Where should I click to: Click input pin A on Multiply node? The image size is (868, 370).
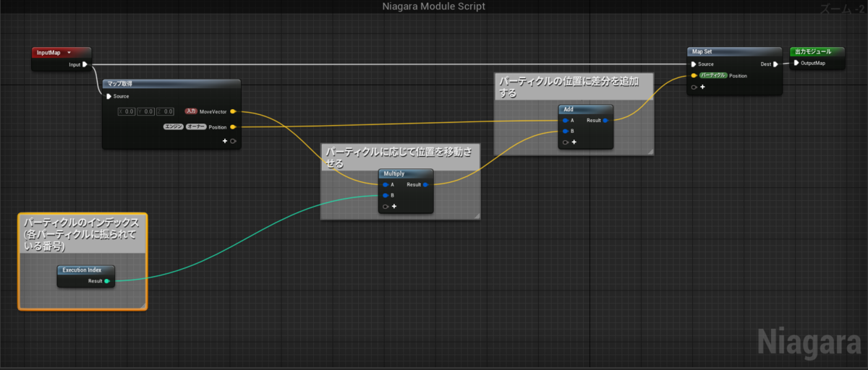(x=386, y=185)
